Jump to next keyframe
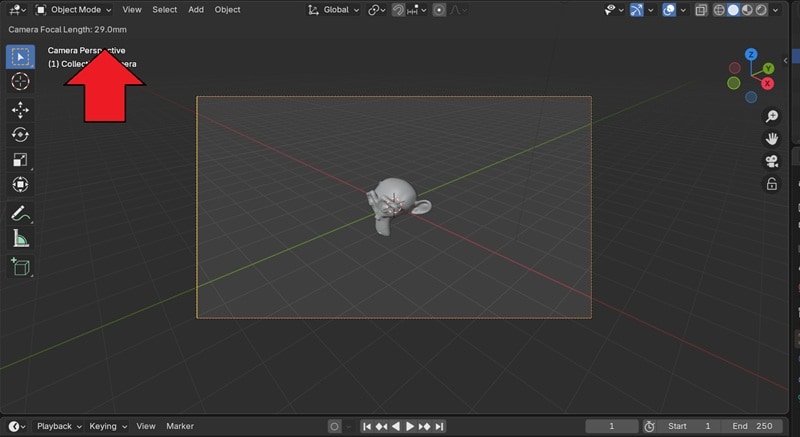 (424, 426)
